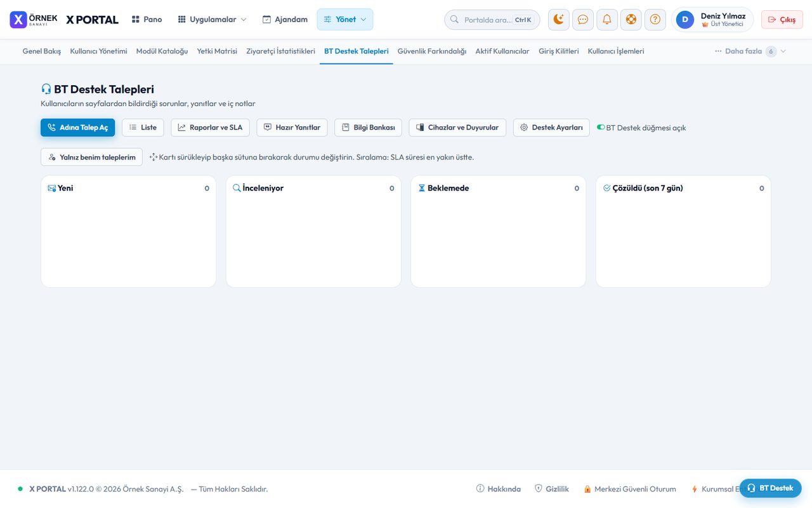Select the Güvenlik Farkındalığı tab

(432, 51)
